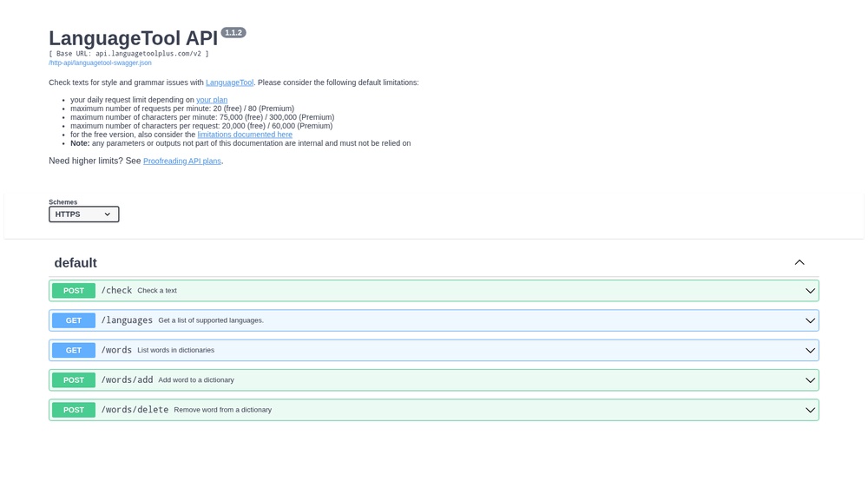Click the Base URL text line
Viewport: 868px width, 488px height.
128,54
